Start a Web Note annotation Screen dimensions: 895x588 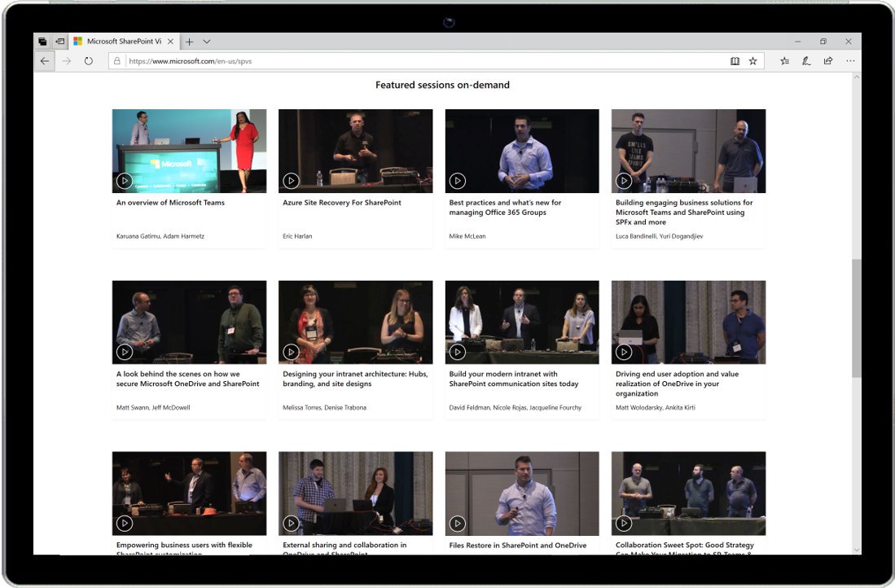(x=805, y=60)
